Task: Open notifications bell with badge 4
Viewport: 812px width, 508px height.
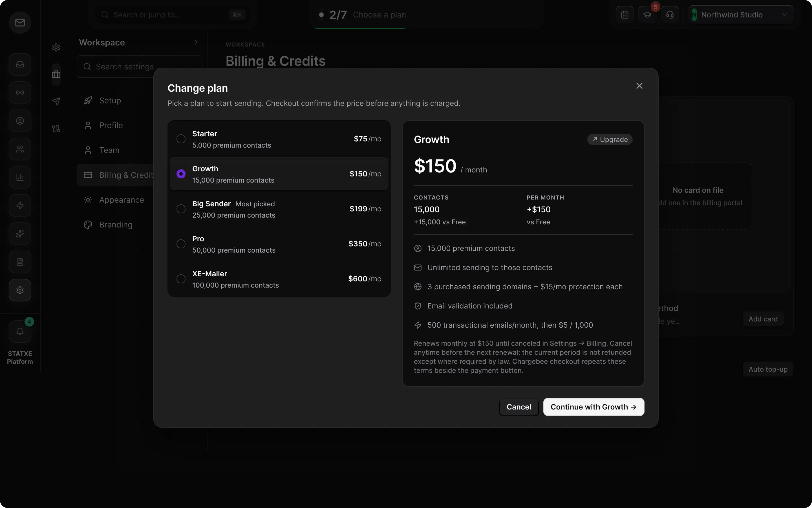Action: coord(20,332)
